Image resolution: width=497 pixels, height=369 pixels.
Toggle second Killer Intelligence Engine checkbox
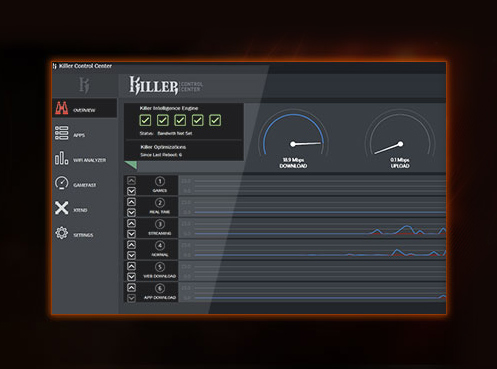tap(163, 120)
